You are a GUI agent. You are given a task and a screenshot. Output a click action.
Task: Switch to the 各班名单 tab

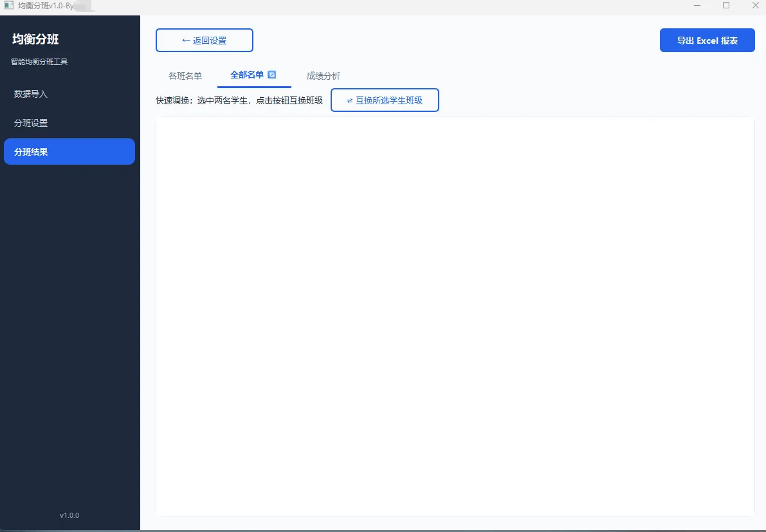pos(185,76)
